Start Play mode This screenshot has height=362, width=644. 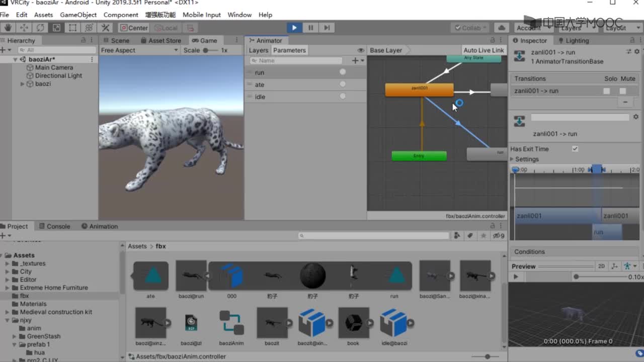pos(294,28)
